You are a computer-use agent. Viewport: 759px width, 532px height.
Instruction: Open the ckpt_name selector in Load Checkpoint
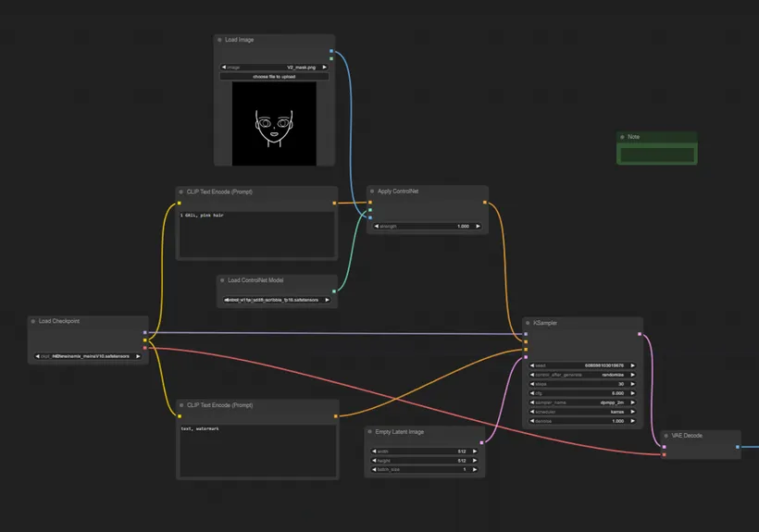88,355
